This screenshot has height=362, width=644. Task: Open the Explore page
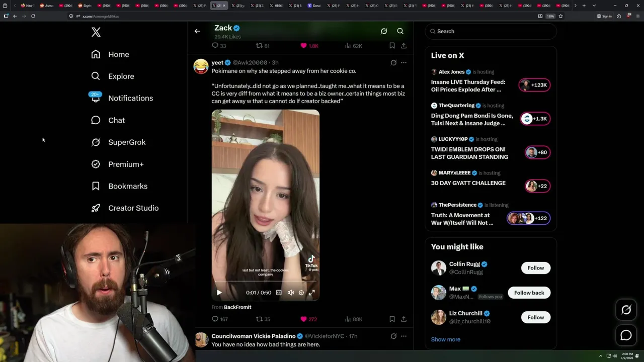pos(113,76)
